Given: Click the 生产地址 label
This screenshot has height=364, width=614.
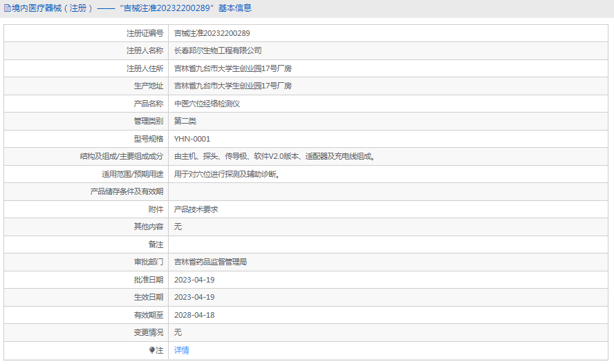Looking at the screenshot, I should [149, 86].
